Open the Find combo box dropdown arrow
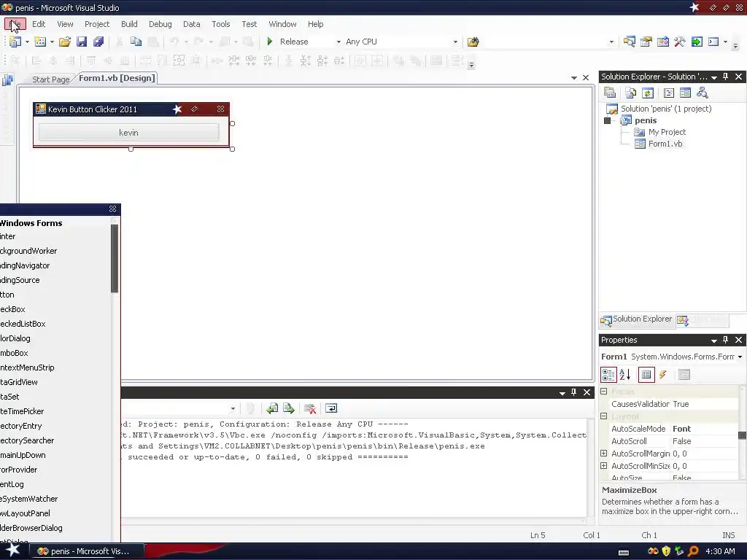The width and height of the screenshot is (747, 560). coord(611,42)
